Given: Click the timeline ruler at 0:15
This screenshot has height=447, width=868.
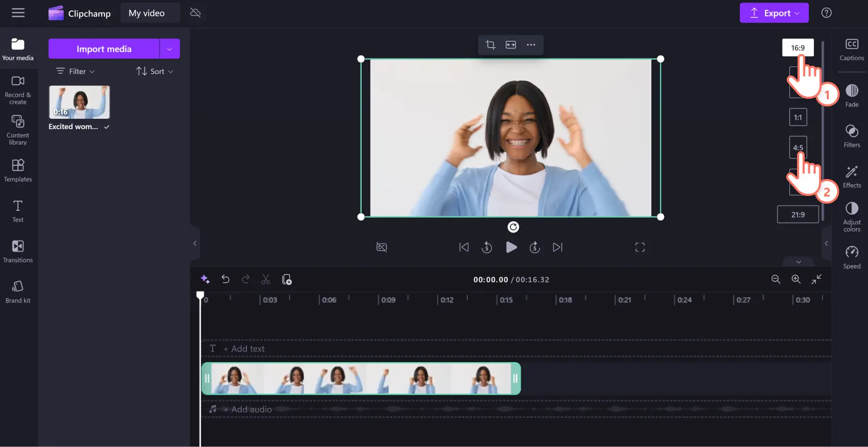Looking at the screenshot, I should click(506, 300).
